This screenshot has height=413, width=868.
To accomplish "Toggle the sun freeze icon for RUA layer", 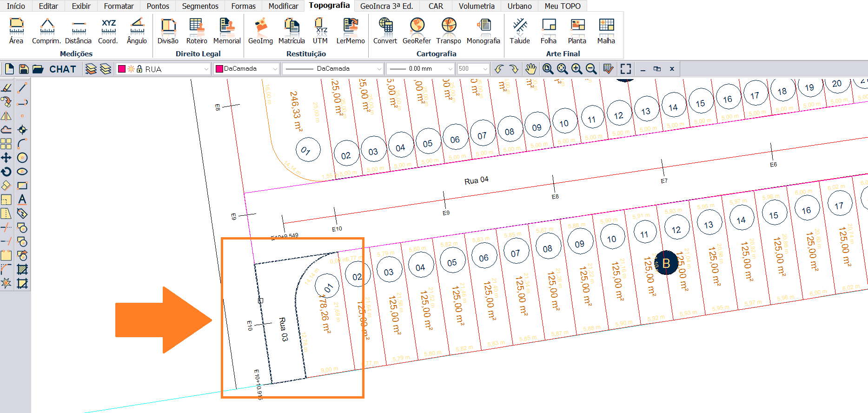I will 131,69.
